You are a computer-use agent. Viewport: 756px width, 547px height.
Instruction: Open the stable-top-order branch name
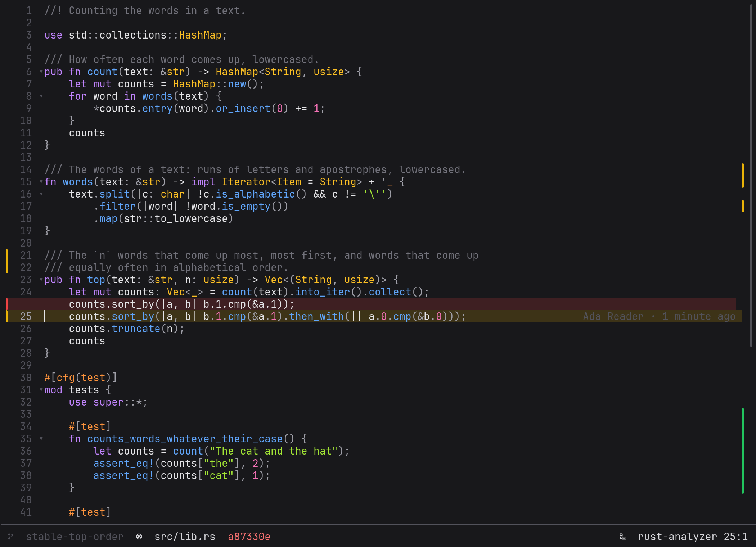tap(75, 537)
